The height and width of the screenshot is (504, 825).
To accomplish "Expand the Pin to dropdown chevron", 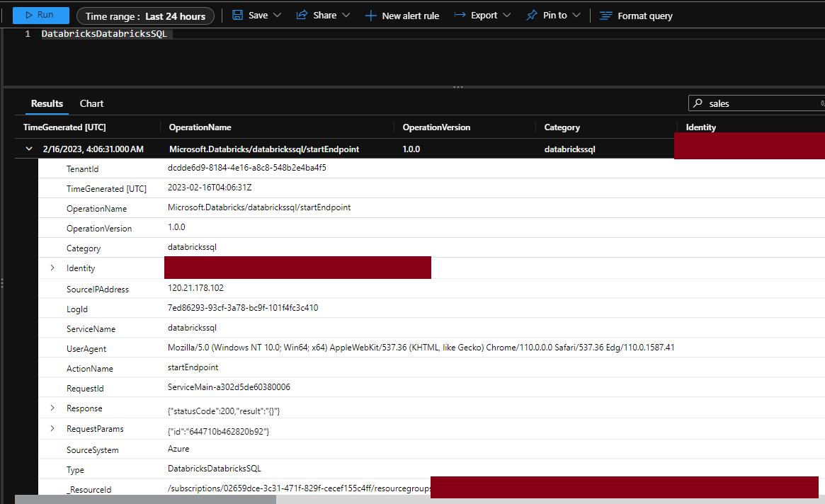I will [x=576, y=16].
